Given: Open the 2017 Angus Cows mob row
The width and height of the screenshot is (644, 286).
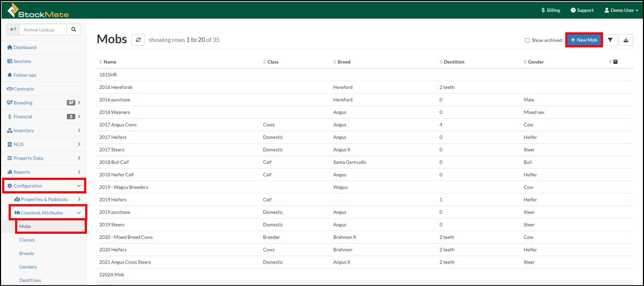Looking at the screenshot, I should point(118,124).
